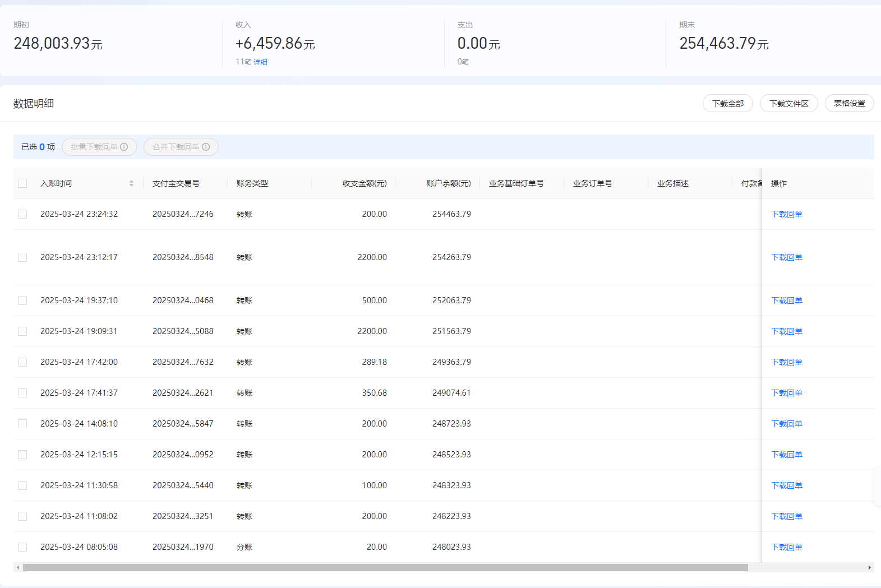
Task: Download receipt for transaction 20250324...5440
Action: tap(787, 485)
